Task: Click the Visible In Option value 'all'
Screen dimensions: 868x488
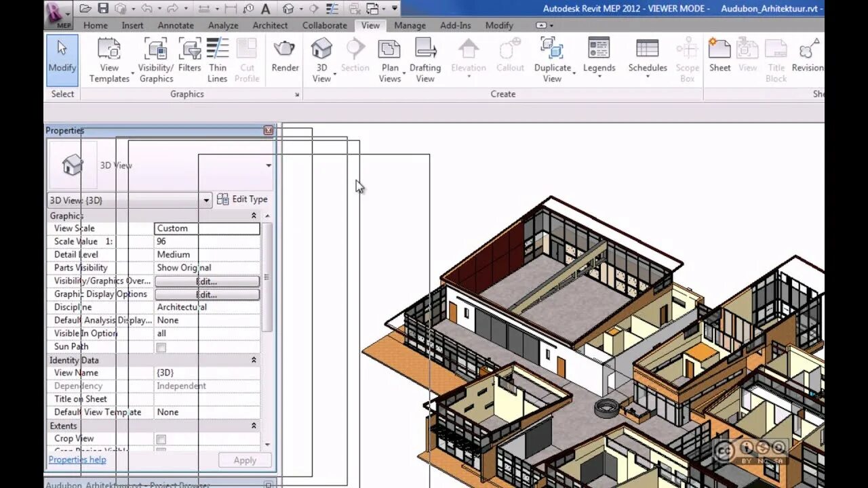Action: (x=207, y=333)
